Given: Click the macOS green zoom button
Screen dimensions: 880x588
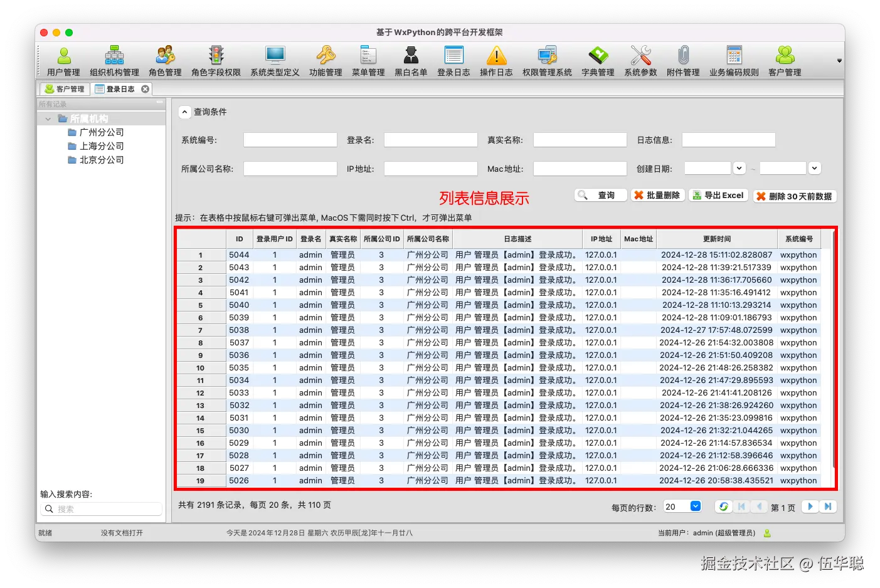Looking at the screenshot, I should tap(69, 33).
